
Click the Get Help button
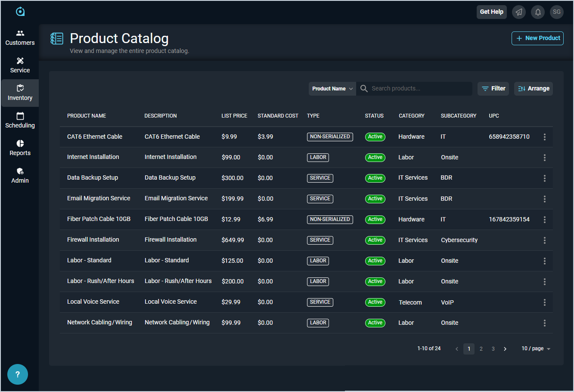tap(491, 12)
